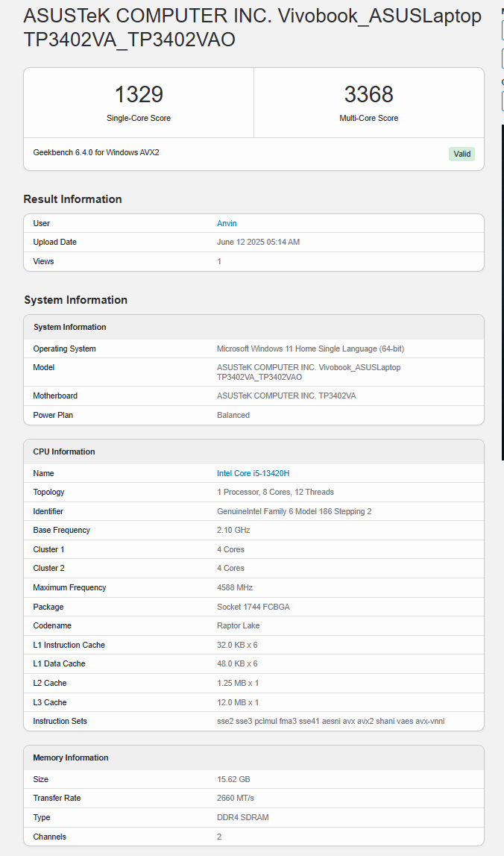Click the instruction sets list starting with sse2
Screen dimensions: 504x856
(x=330, y=721)
